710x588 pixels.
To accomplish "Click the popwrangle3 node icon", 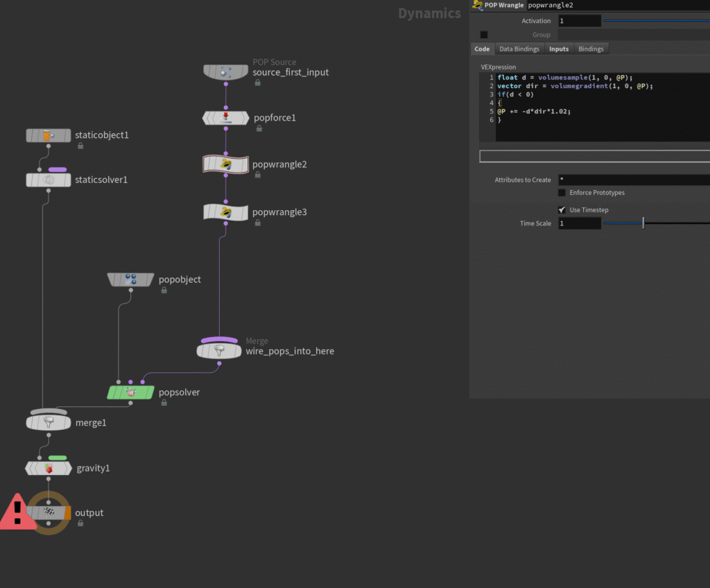I will (225, 212).
